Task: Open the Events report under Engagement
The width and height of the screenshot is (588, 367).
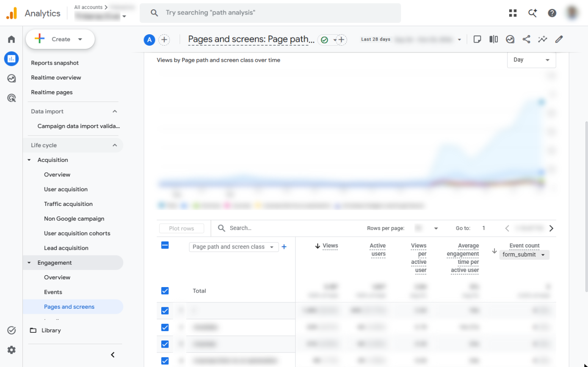Action: [x=53, y=292]
